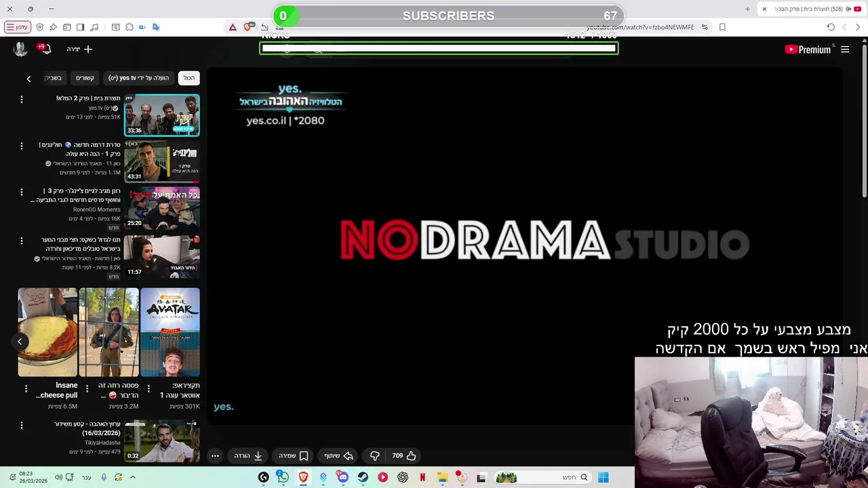Download the video (הורדה)
The height and width of the screenshot is (488, 868).
click(248, 455)
